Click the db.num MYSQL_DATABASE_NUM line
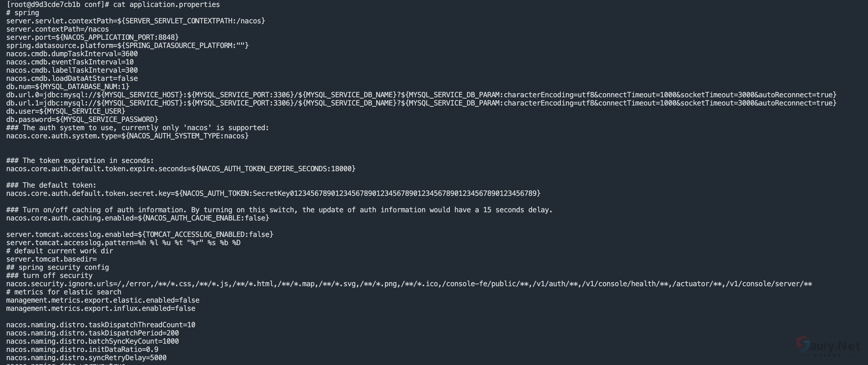The width and height of the screenshot is (868, 365). click(68, 87)
